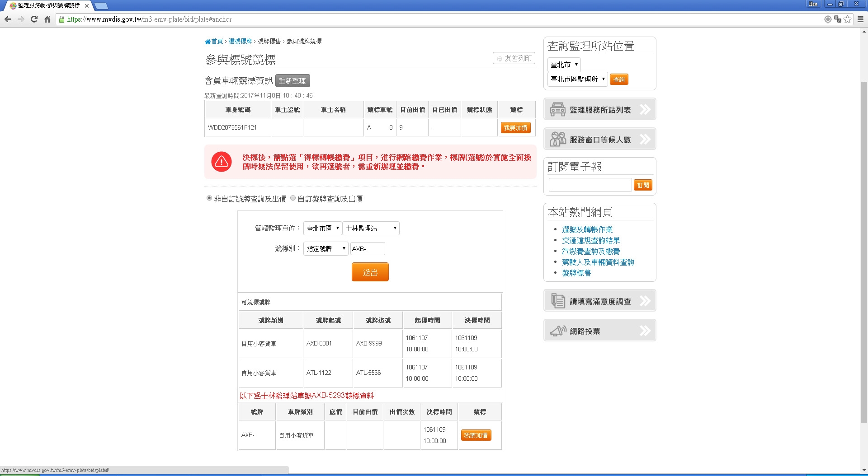This screenshot has width=868, height=476.
Task: Click the 首頁 home breadcrumb icon
Action: pos(208,42)
